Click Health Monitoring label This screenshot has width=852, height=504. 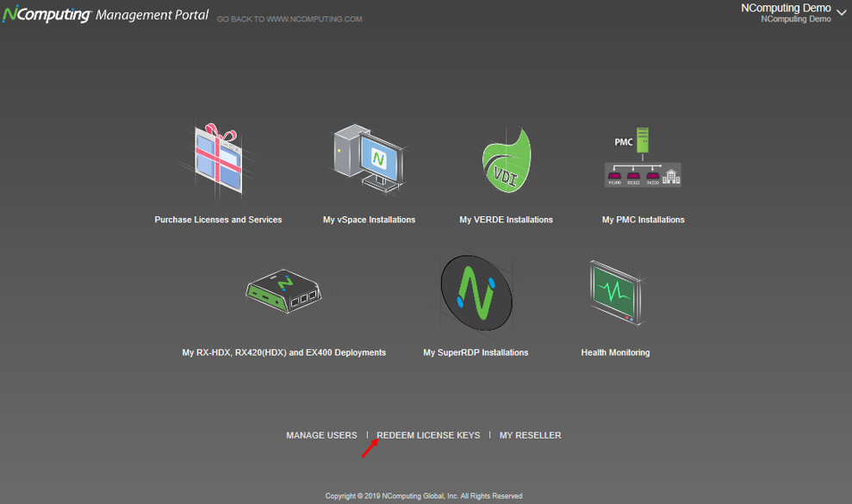click(615, 352)
